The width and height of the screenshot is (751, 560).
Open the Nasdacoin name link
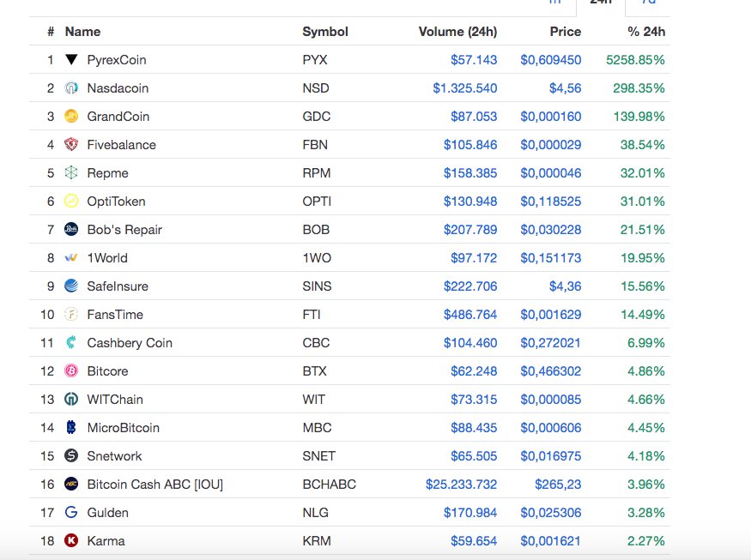(118, 88)
